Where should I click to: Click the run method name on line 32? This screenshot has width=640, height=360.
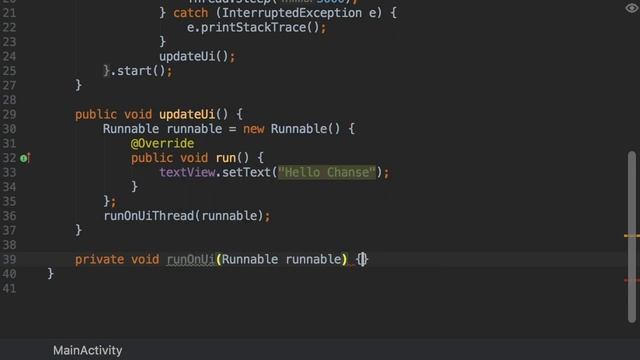click(x=226, y=158)
